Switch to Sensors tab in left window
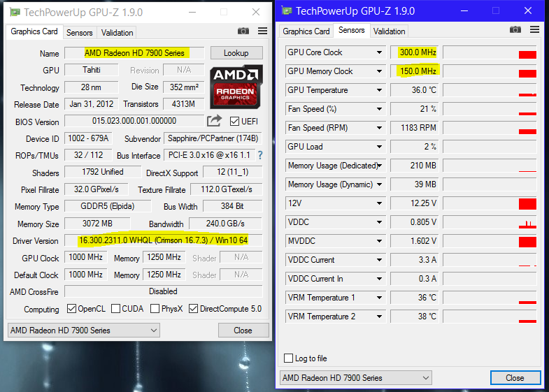Image resolution: width=549 pixels, height=392 pixels. [80, 33]
